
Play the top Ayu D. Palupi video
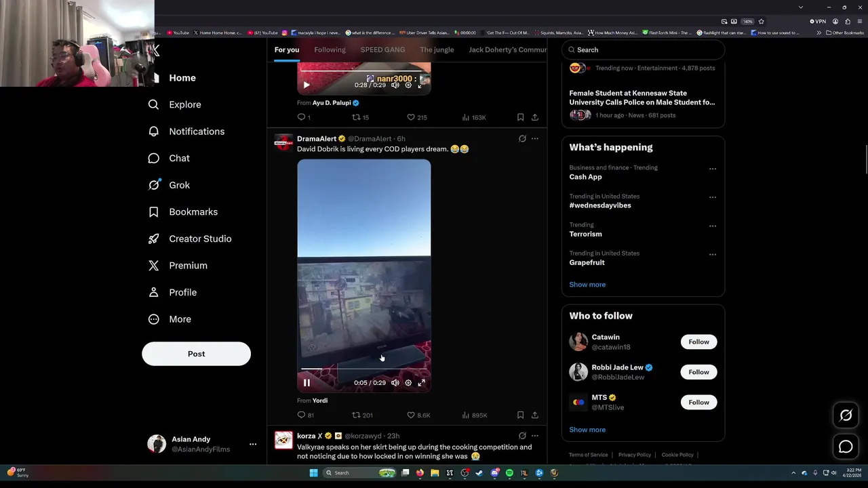[x=307, y=85]
